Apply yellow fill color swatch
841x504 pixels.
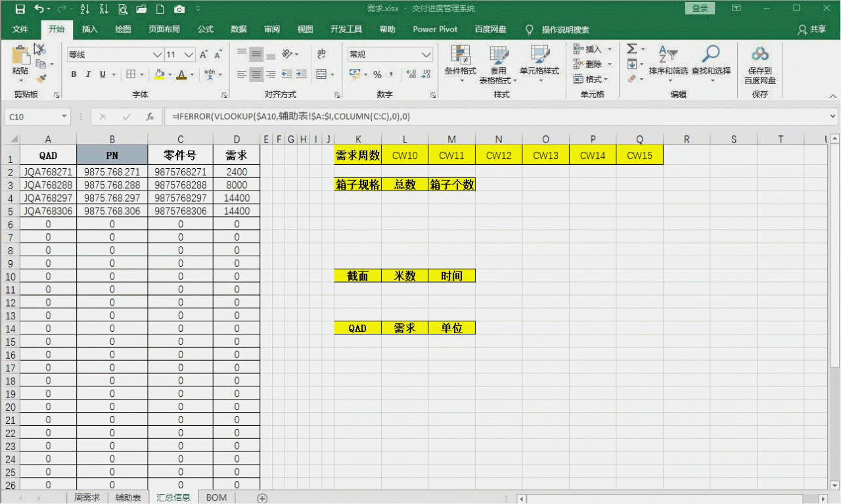click(160, 74)
